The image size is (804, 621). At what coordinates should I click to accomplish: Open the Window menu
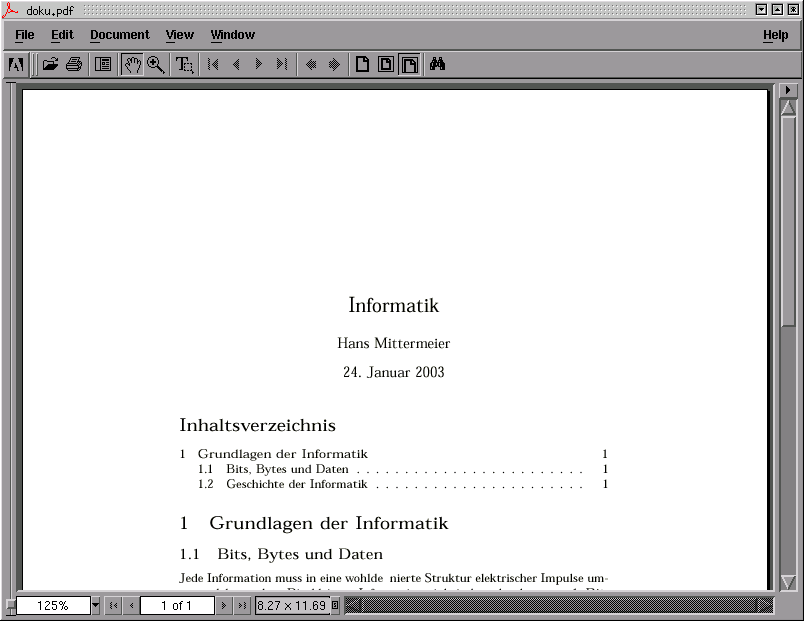pyautogui.click(x=231, y=35)
